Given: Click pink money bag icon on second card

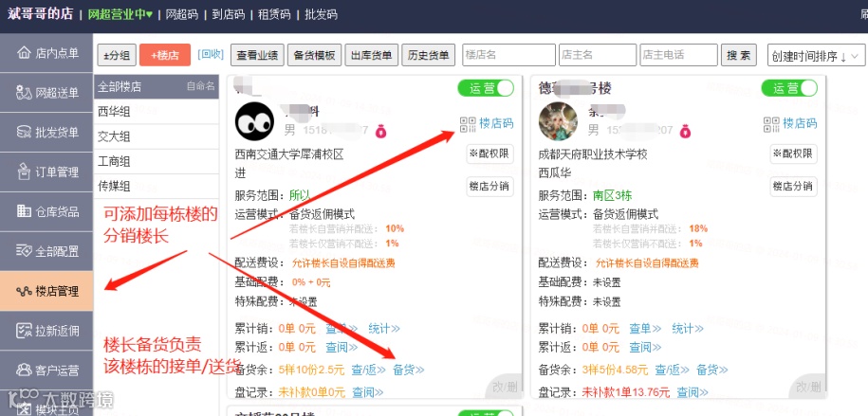Looking at the screenshot, I should pos(685,131).
